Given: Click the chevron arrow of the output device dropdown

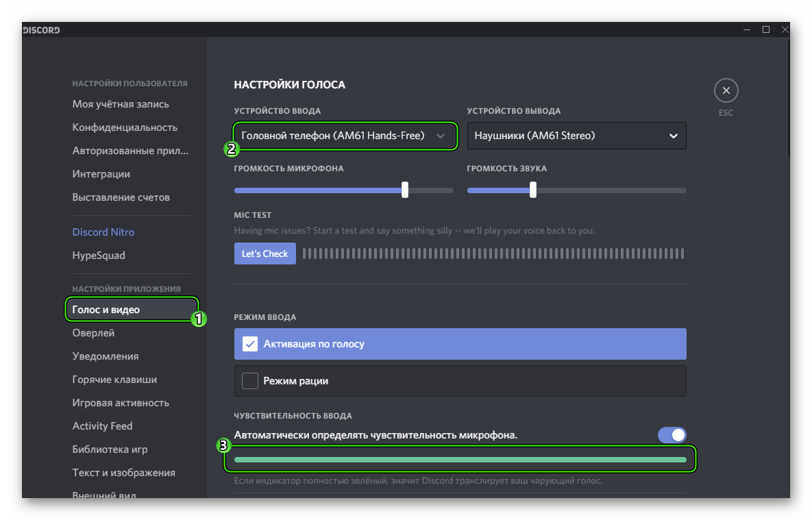Looking at the screenshot, I should click(x=673, y=136).
